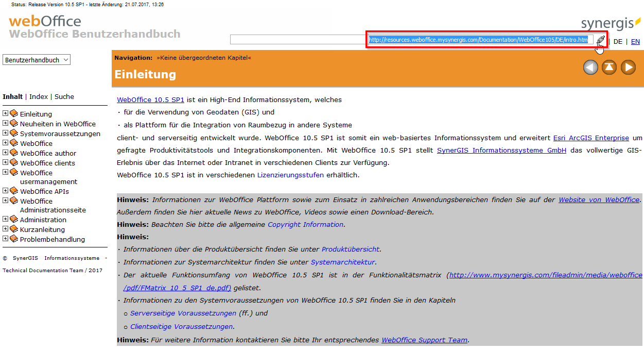644x349 pixels.
Task: Select WebOffice author tree entry
Action: coord(48,153)
